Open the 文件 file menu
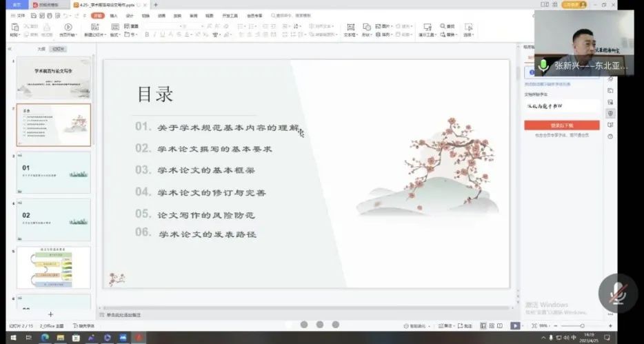644x344 pixels. pos(21,15)
